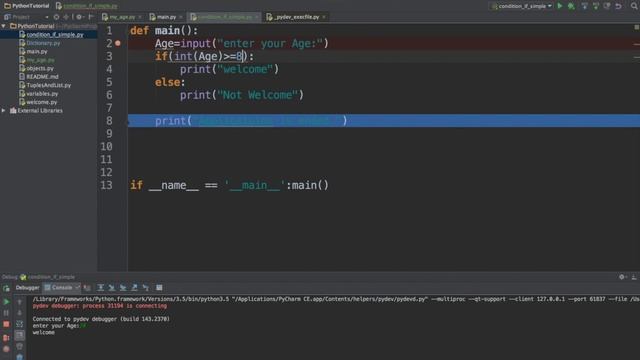Click scroll from source target icon

click(x=56, y=17)
